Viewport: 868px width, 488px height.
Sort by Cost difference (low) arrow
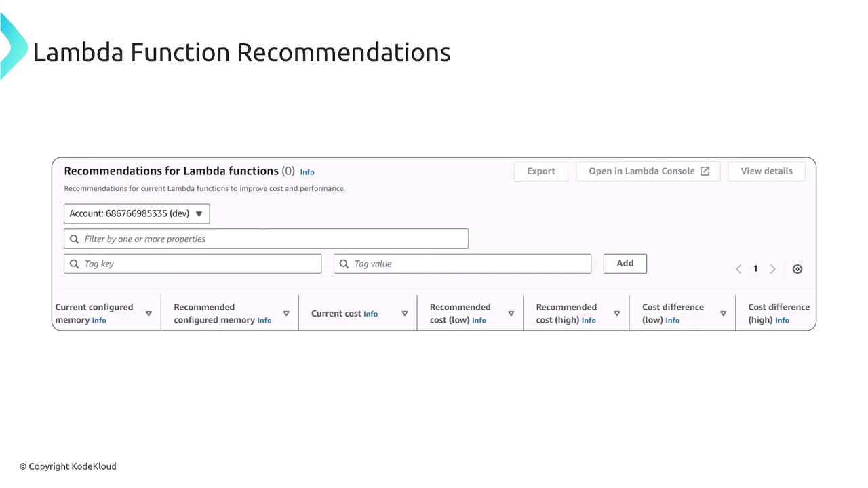724,314
